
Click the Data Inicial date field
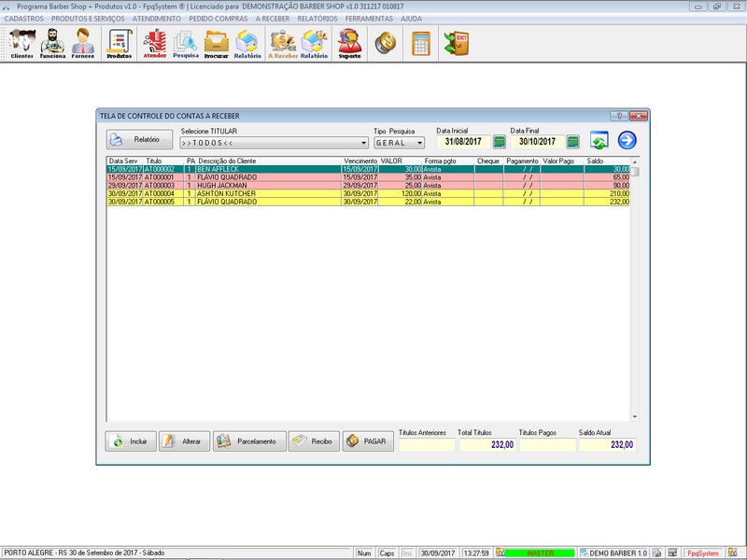(x=462, y=142)
